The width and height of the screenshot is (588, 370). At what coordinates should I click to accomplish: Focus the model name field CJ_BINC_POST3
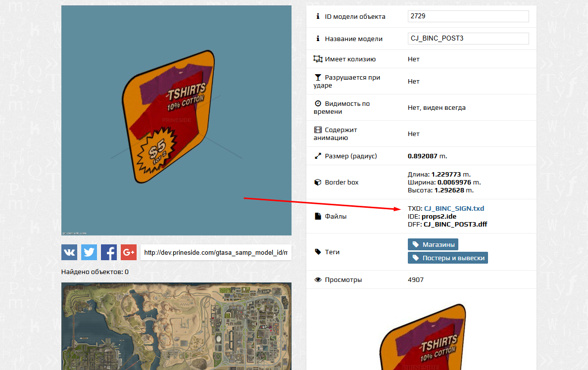468,39
